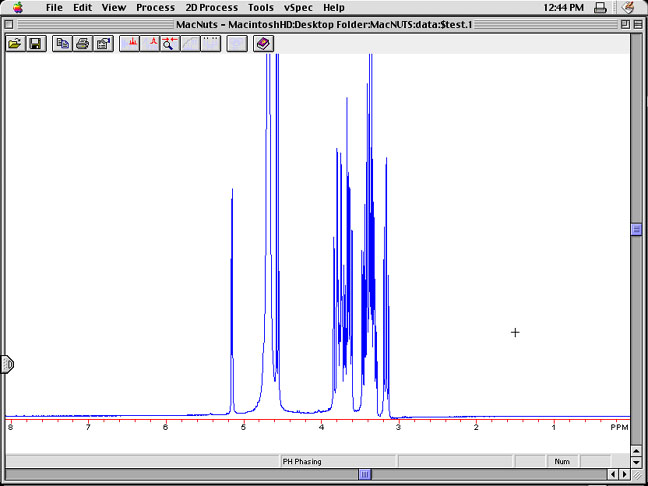Open the Tools menu
Image resolution: width=648 pixels, height=486 pixels.
coord(261,7)
